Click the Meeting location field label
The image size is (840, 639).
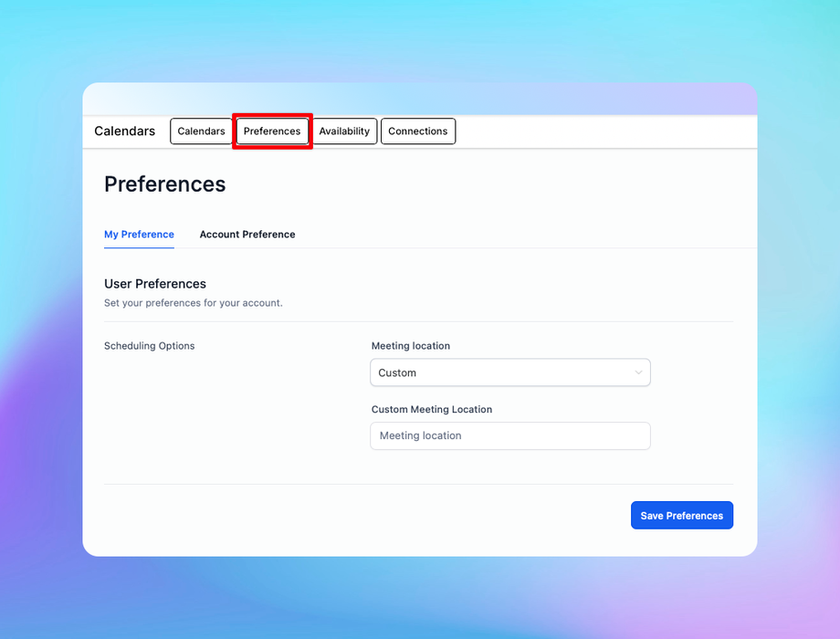pyautogui.click(x=410, y=346)
